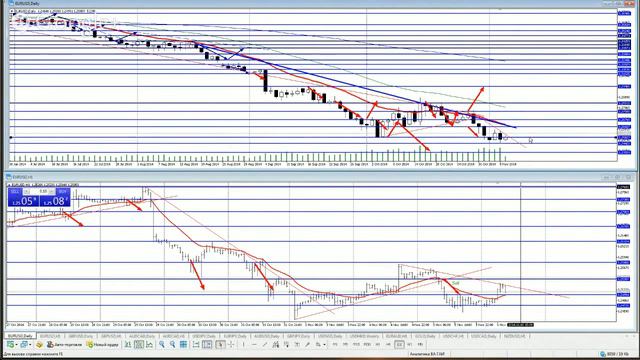Open the EURUSD,H4 chart tab
Image resolution: width=640 pixels, height=360 pixels.
pyautogui.click(x=50, y=336)
